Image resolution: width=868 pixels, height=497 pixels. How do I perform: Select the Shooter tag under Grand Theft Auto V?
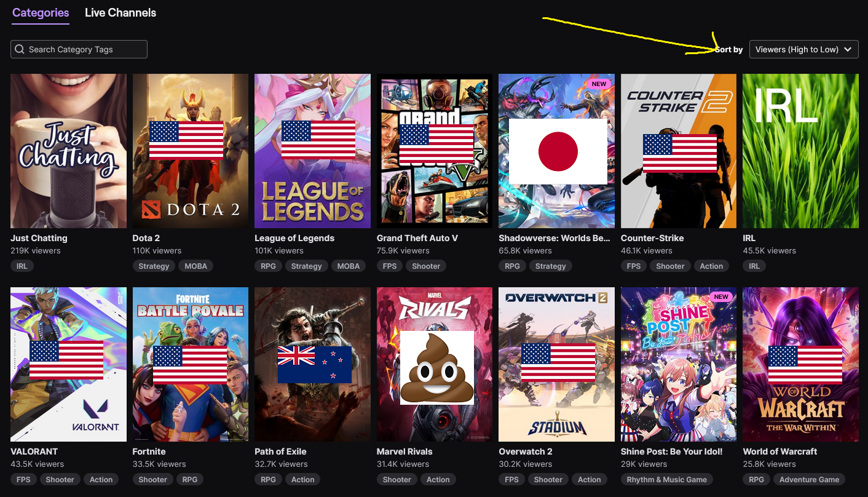tap(426, 266)
